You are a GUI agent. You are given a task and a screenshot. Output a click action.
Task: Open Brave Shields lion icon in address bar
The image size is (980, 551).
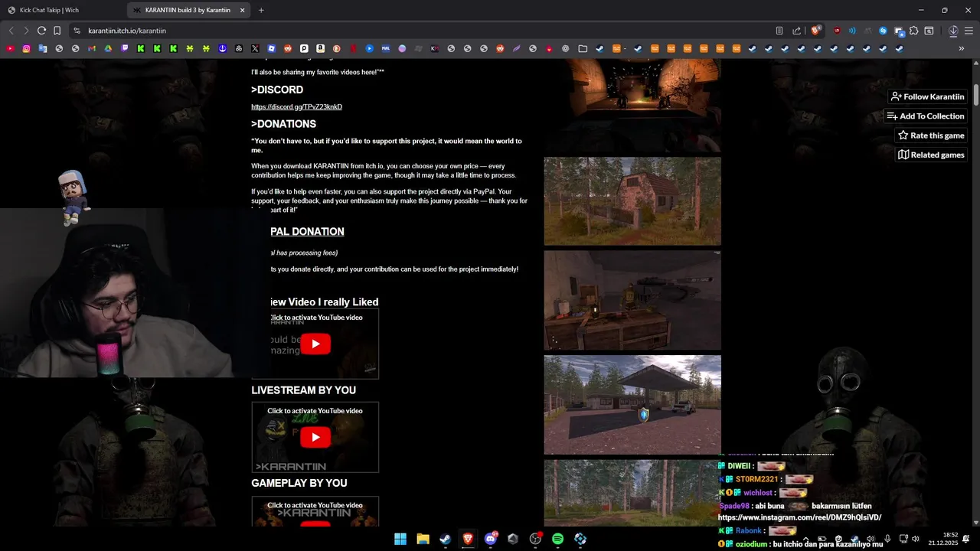point(815,31)
